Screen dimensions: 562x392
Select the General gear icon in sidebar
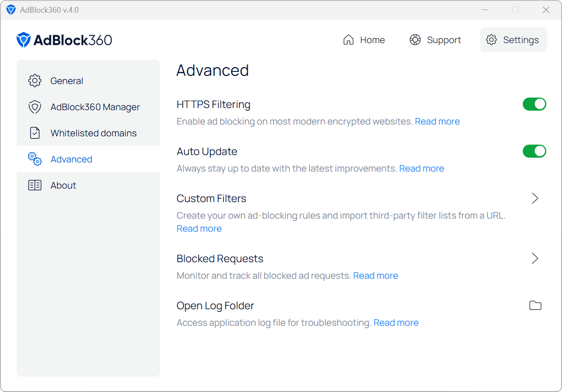click(x=35, y=81)
